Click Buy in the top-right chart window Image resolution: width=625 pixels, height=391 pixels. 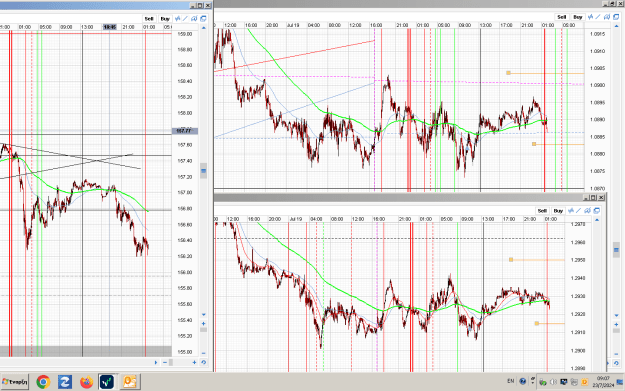click(x=578, y=17)
